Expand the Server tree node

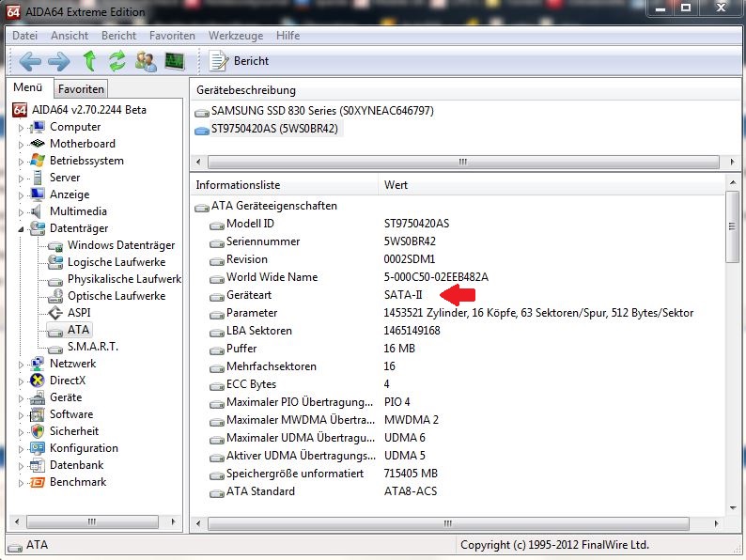pyautogui.click(x=21, y=178)
